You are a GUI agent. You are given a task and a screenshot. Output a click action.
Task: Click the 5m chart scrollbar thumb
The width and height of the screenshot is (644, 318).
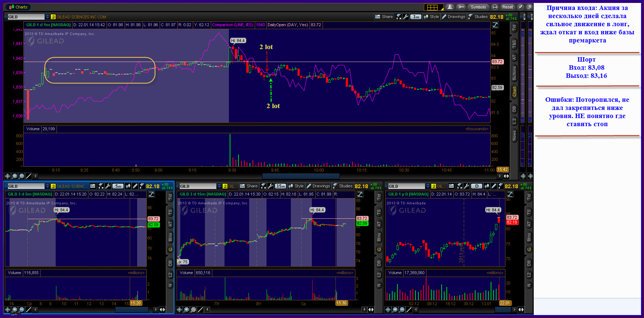click(x=132, y=310)
